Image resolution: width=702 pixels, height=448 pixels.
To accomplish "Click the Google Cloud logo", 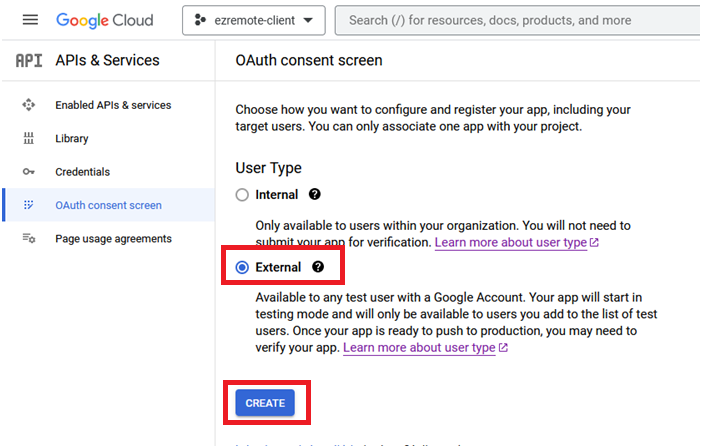I will point(105,21).
